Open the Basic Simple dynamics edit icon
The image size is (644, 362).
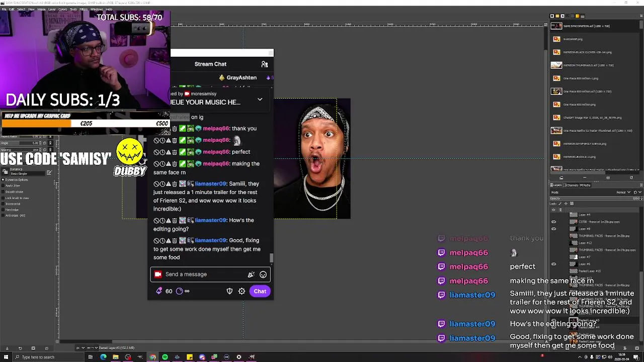pyautogui.click(x=49, y=173)
